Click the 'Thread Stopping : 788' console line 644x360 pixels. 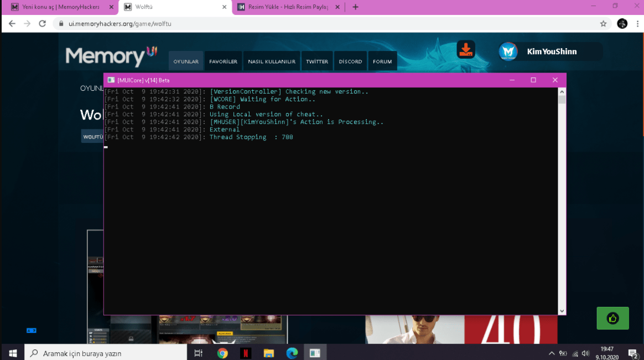(251, 137)
